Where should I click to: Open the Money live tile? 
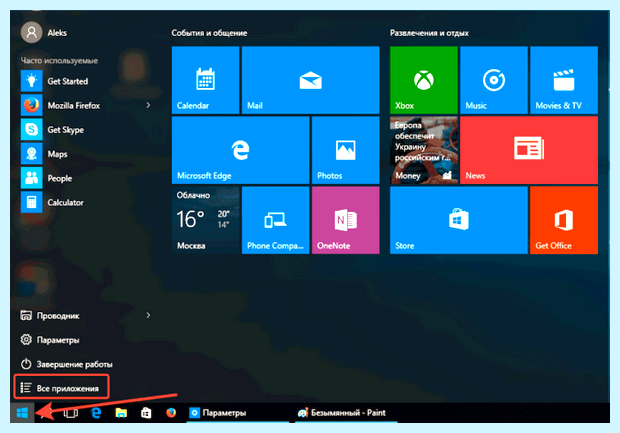click(424, 150)
